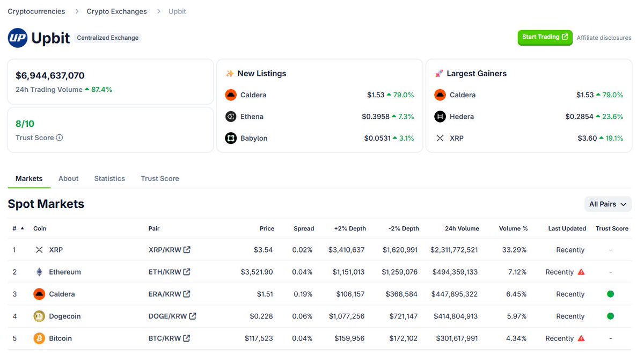Click the 8/10 trust score value
Viewport: 644px width, 354px height.
(25, 124)
